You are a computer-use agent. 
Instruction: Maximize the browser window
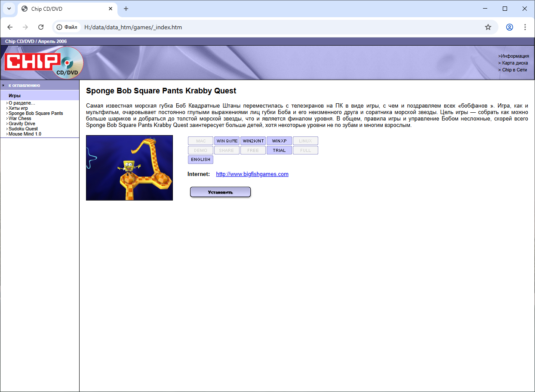click(x=505, y=9)
